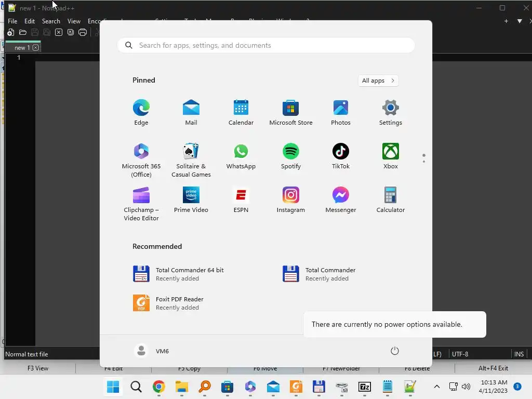Open the All apps list
This screenshot has height=399, width=532.
coord(378,81)
